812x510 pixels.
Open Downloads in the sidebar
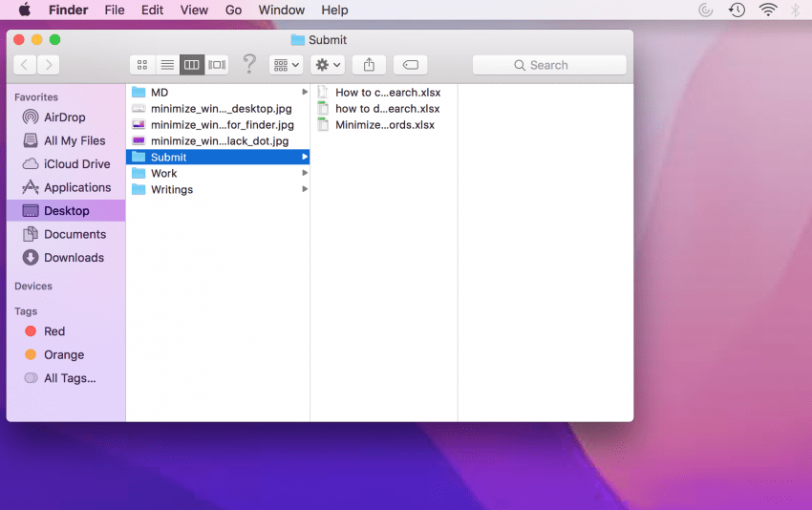point(66,257)
